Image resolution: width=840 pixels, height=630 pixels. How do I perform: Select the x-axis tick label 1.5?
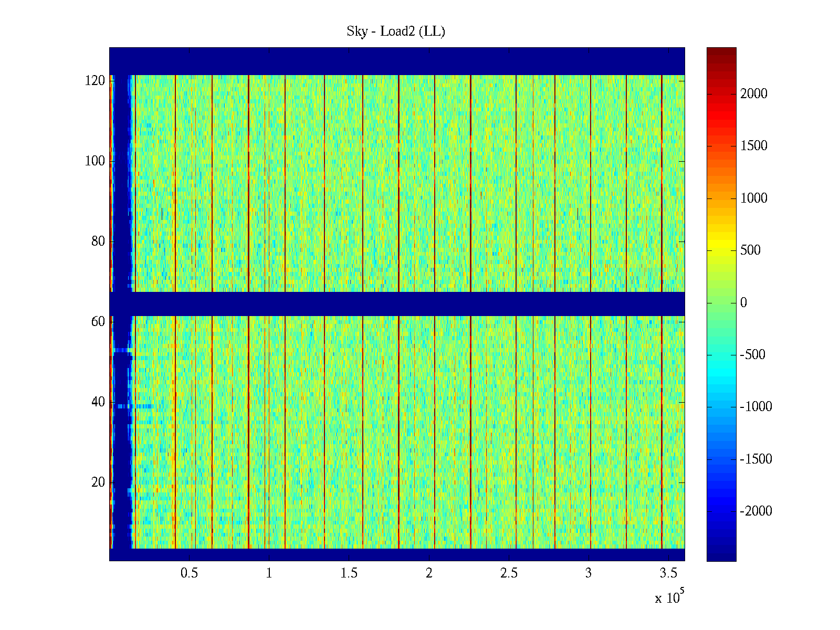349,573
